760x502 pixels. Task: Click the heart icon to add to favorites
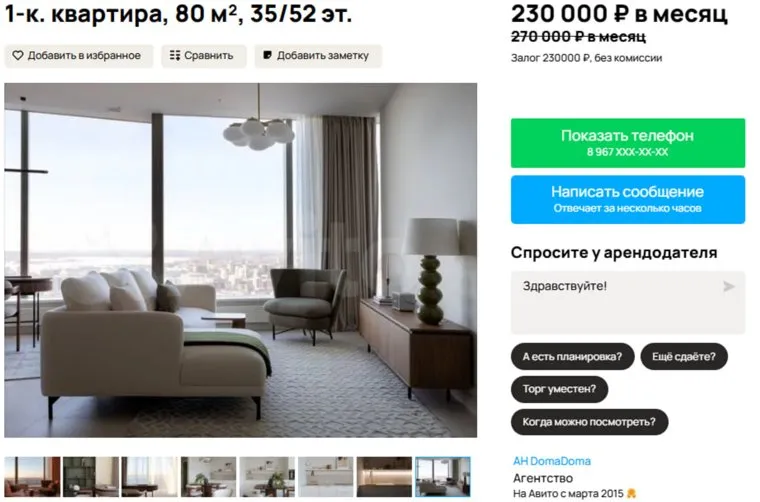click(x=18, y=56)
